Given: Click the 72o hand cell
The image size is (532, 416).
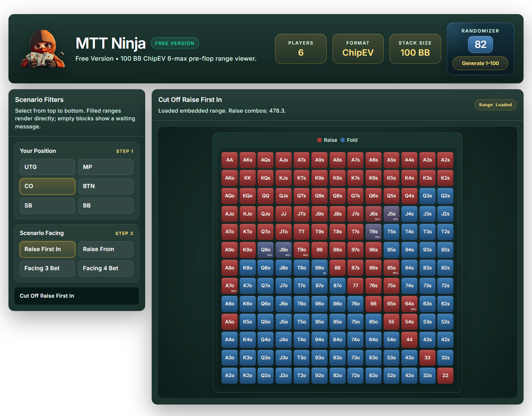Looking at the screenshot, I should pos(356,375).
